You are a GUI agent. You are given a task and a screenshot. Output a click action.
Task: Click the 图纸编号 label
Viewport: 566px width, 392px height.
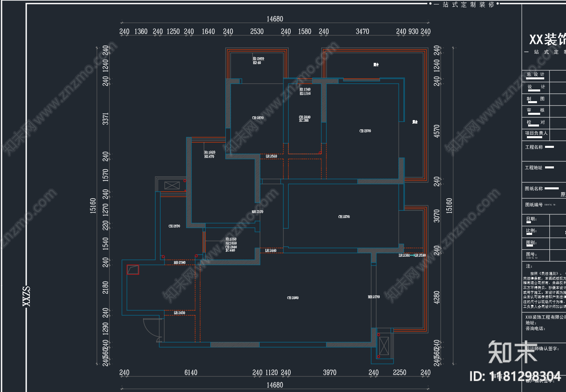534,205
